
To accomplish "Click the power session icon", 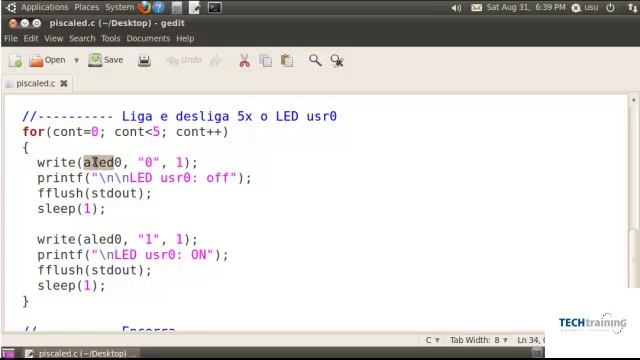I will [611, 7].
